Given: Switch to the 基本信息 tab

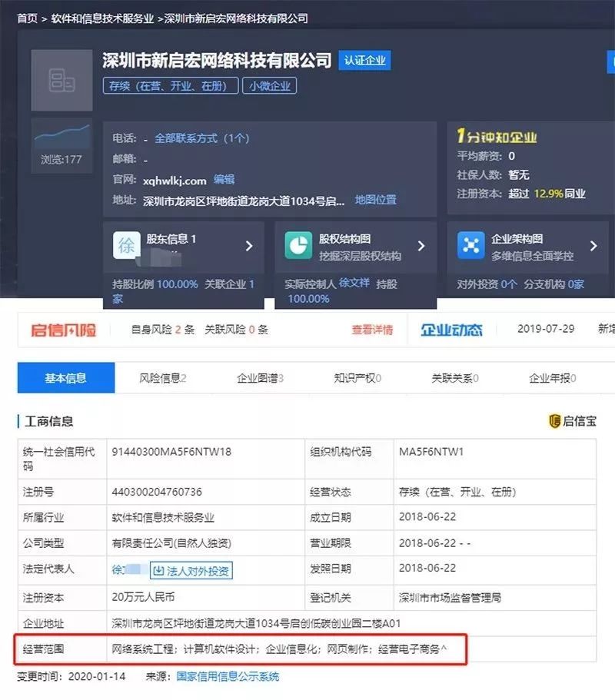Looking at the screenshot, I should pyautogui.click(x=66, y=378).
